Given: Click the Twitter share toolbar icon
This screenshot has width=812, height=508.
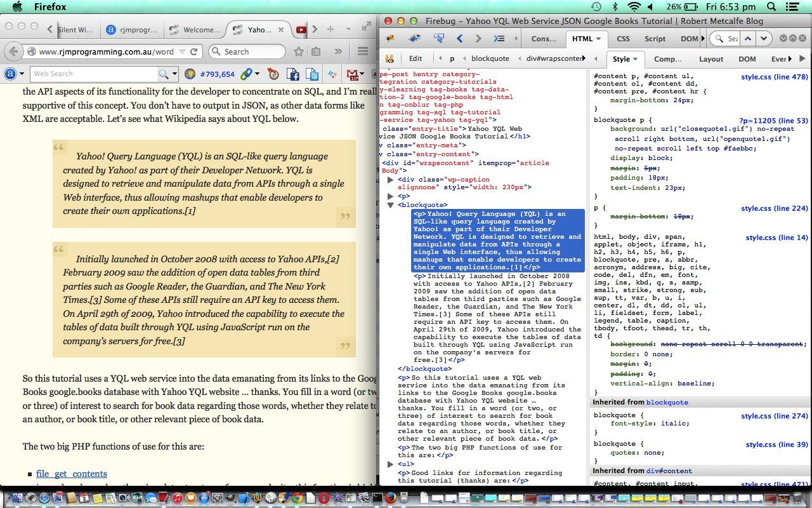Looking at the screenshot, I should 311,74.
